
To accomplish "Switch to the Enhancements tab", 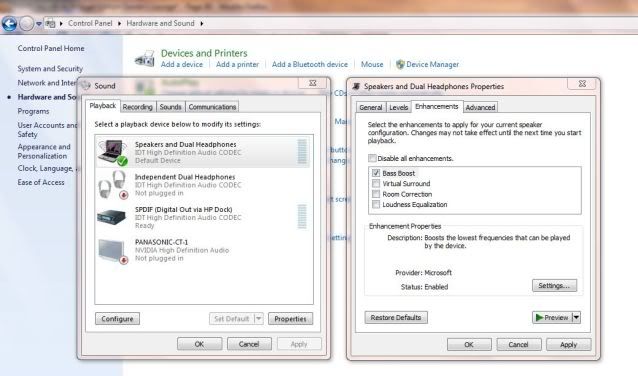I will [437, 107].
